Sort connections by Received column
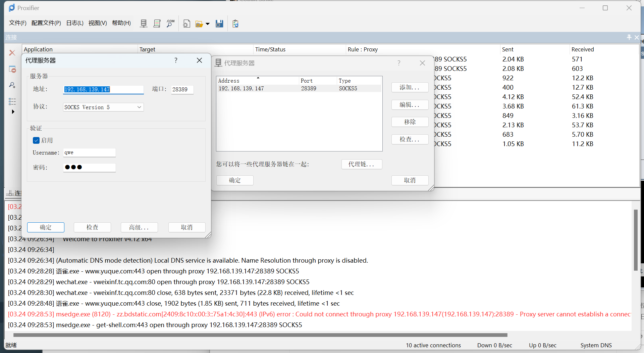Screen dimensions: 644x353 point(604,49)
